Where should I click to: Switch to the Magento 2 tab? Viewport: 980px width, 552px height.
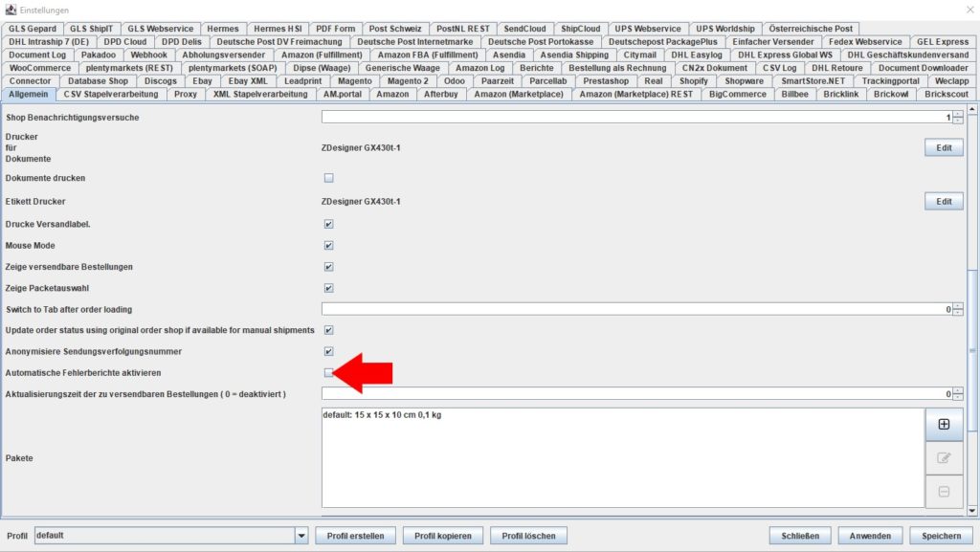(408, 81)
